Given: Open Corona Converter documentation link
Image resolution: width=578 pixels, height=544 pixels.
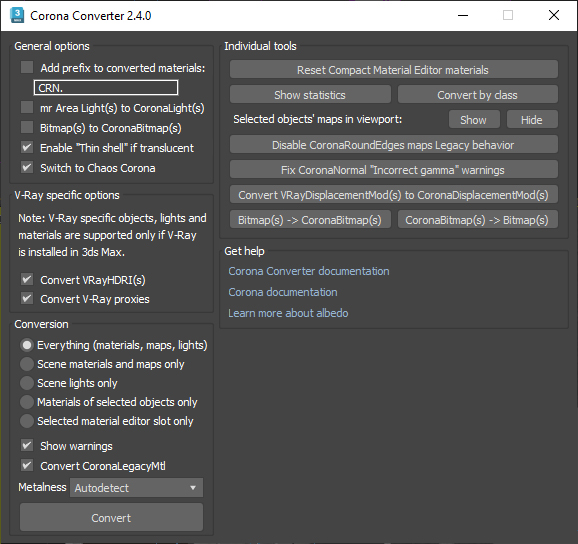Looking at the screenshot, I should [x=309, y=271].
